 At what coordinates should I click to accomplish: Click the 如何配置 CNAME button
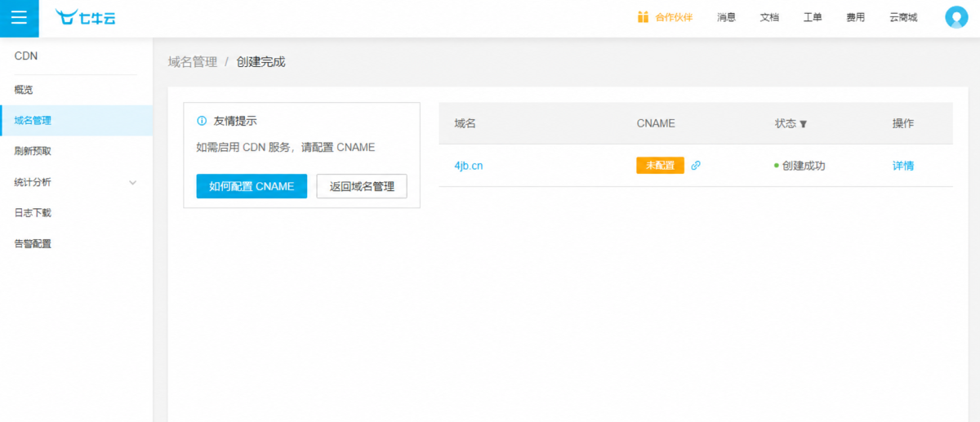pos(252,186)
